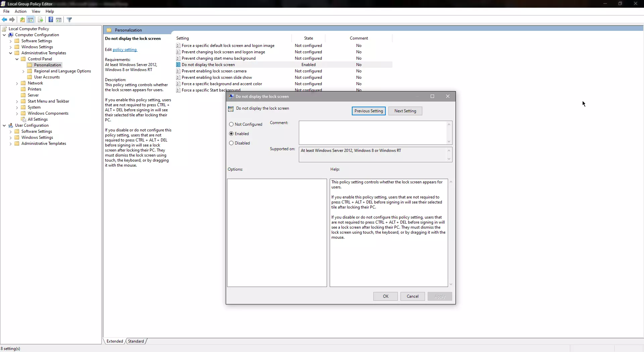Viewport: 644px width, 352px height.
Task: Click the All Settings icon in tree
Action: (x=23, y=119)
